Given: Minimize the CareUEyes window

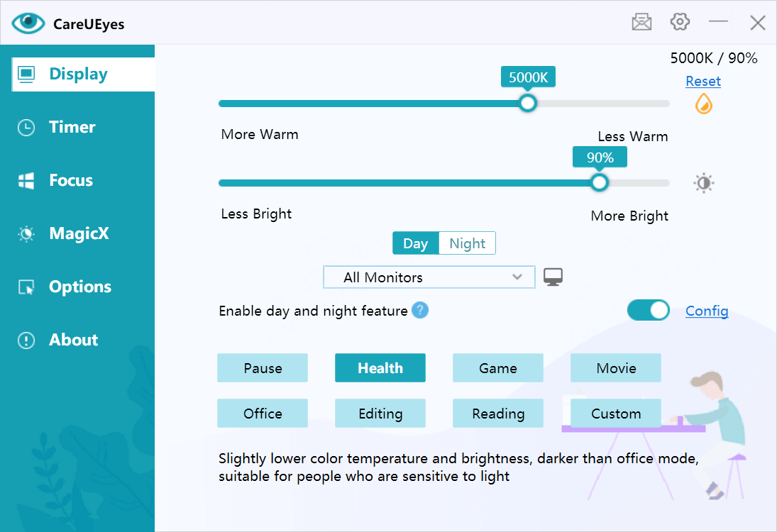Looking at the screenshot, I should click(718, 22).
